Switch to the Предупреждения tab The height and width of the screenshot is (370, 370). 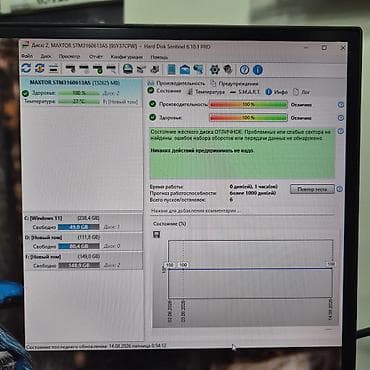pyautogui.click(x=234, y=83)
